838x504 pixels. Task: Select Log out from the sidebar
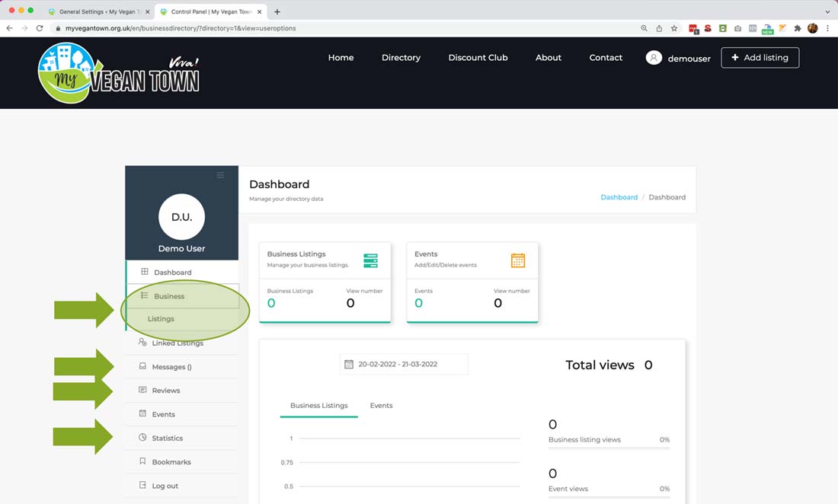tap(165, 486)
